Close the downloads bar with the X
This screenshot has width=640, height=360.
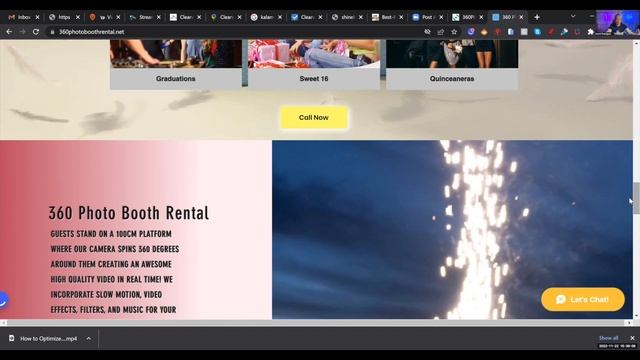(632, 338)
